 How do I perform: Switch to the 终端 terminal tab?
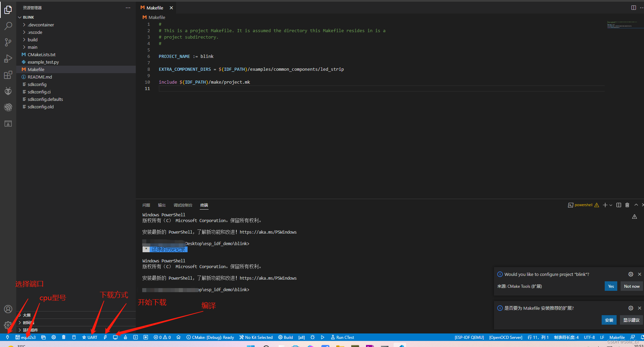point(204,205)
